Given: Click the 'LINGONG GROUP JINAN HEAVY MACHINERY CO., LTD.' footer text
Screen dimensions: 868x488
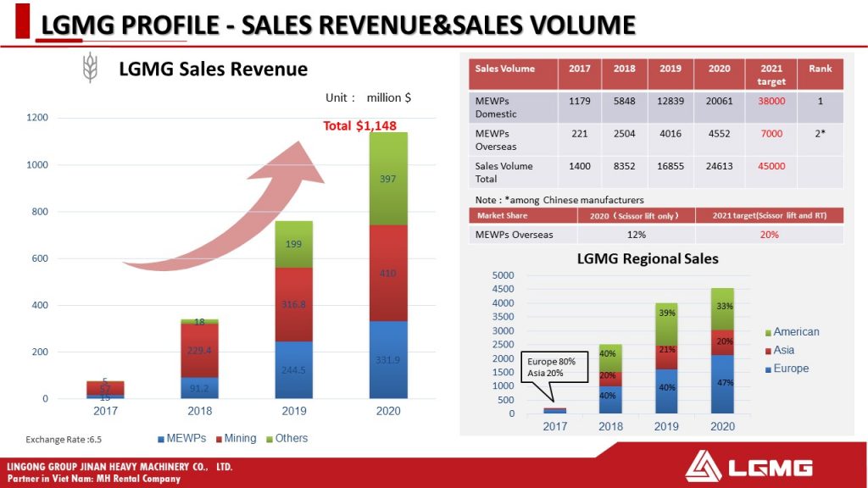Looking at the screenshot, I should pyautogui.click(x=120, y=467).
